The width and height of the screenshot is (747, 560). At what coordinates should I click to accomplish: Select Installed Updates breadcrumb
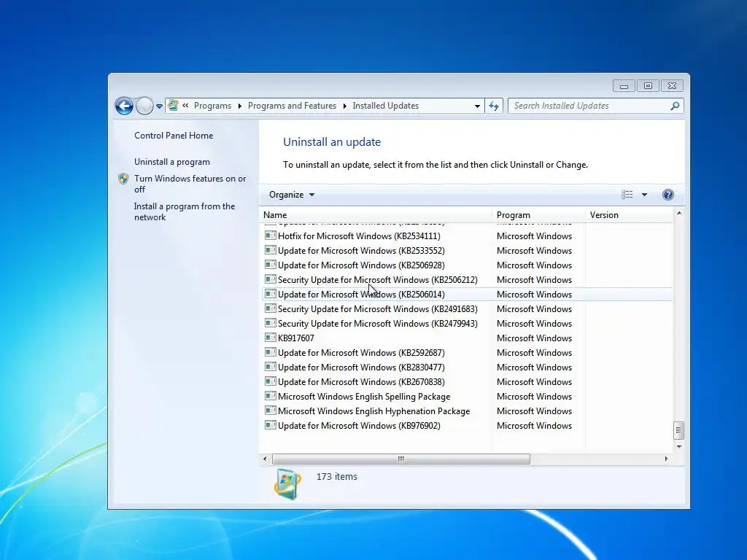click(x=385, y=106)
